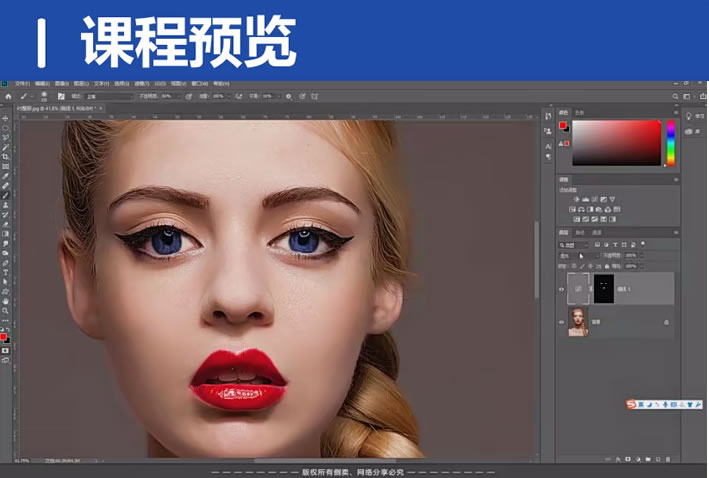
Task: Select the Lasso tool
Action: 5,137
